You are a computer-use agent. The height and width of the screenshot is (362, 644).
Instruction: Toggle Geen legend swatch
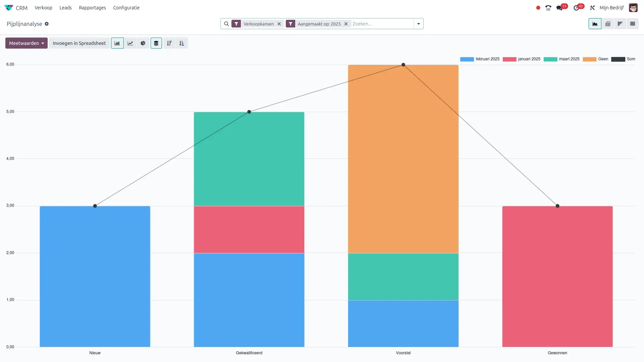(590, 59)
